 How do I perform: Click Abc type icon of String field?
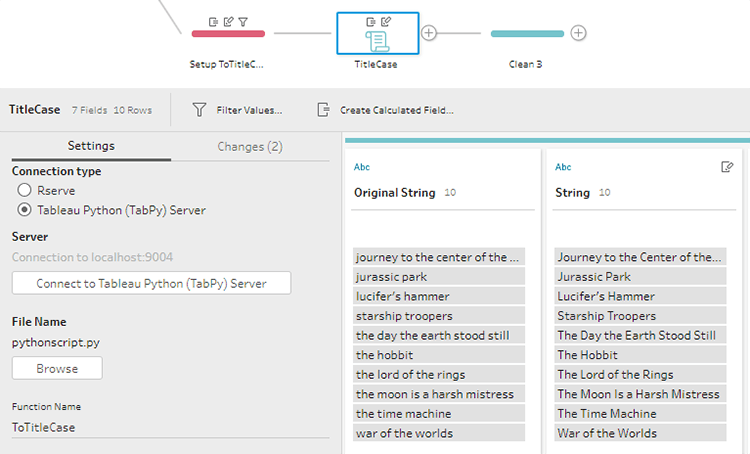tap(563, 167)
